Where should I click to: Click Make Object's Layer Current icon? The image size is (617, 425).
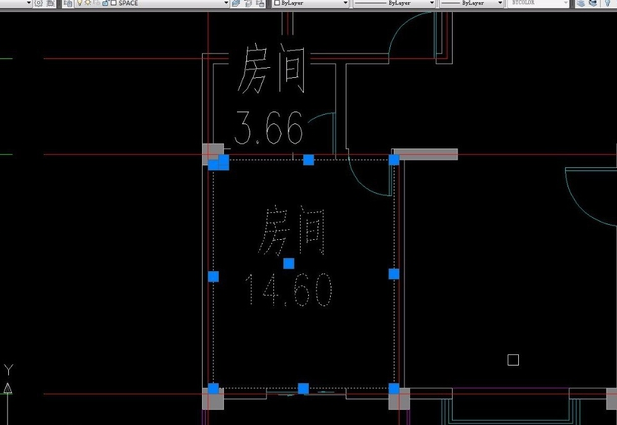(x=236, y=3)
